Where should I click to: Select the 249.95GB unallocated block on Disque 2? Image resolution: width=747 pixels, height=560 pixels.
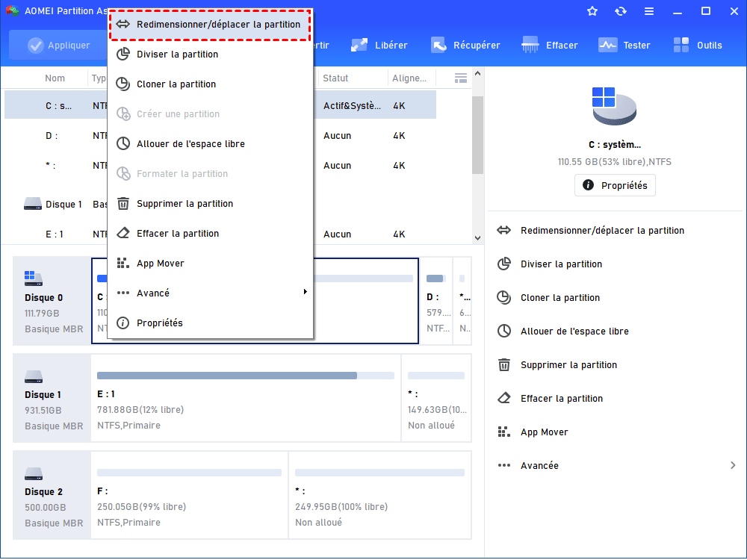(380, 495)
